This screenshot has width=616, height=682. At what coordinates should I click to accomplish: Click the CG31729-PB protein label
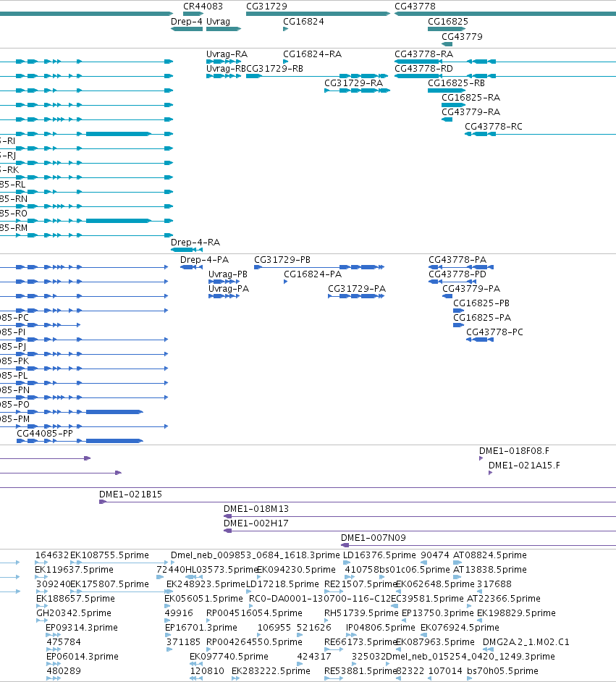pyautogui.click(x=282, y=260)
